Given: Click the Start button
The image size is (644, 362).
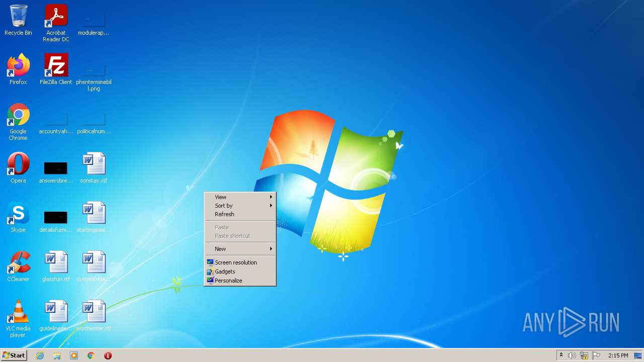Looking at the screenshot, I should 14,355.
